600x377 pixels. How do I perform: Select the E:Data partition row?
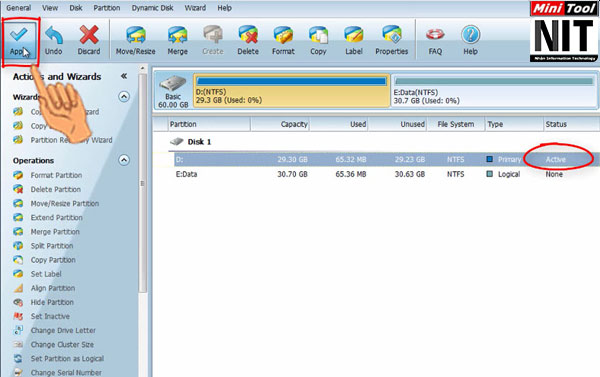coord(386,174)
